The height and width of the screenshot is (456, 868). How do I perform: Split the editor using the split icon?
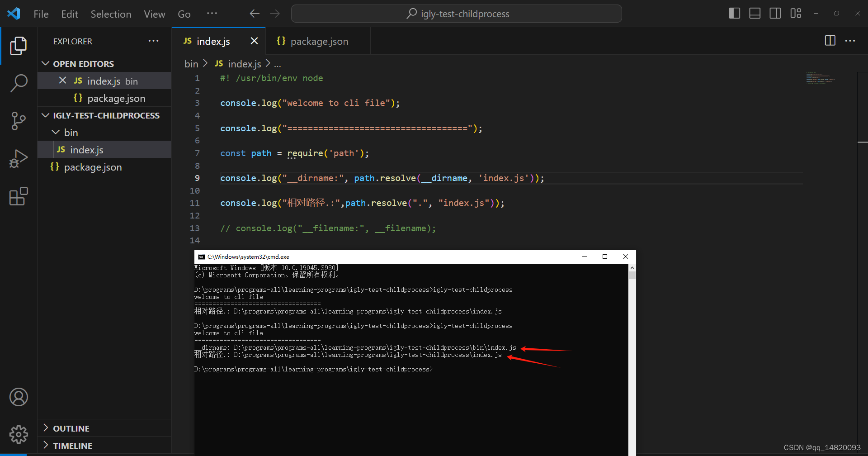pyautogui.click(x=830, y=41)
